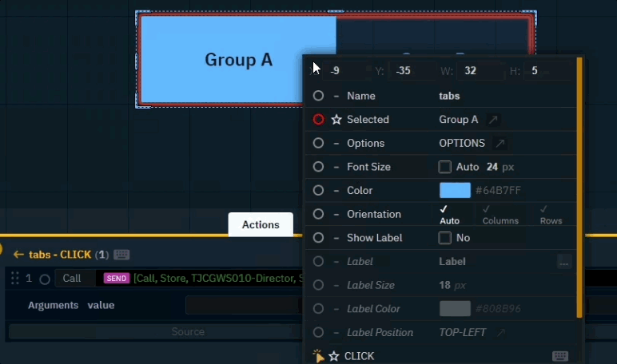Toggle the red circle beside Selected
Viewport: 617px width, 364px height.
tap(319, 120)
